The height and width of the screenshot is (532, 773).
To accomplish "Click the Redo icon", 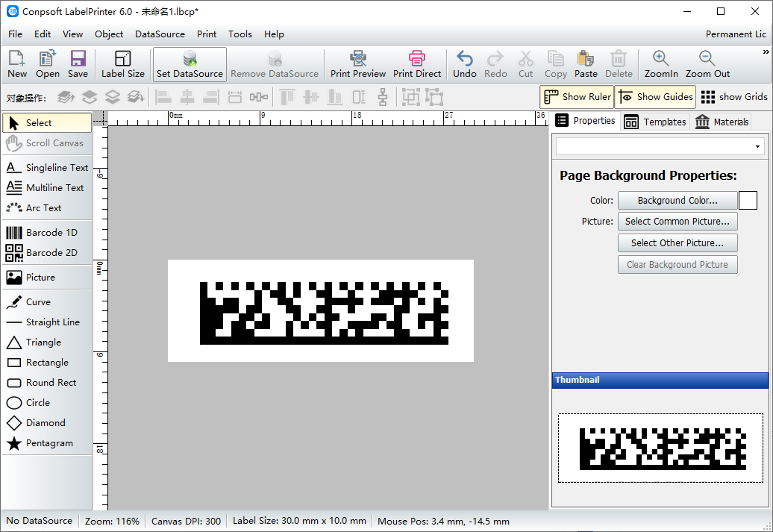I will click(495, 64).
